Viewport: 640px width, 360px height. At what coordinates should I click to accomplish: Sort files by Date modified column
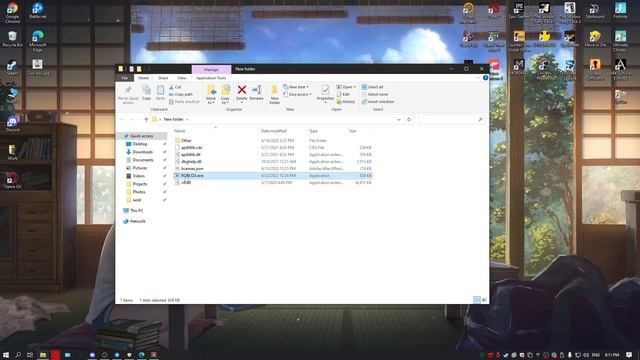point(273,131)
